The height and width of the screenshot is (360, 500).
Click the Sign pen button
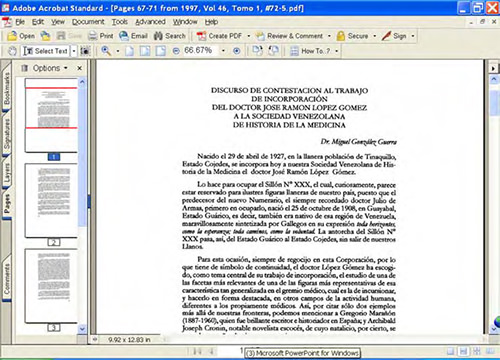pos(395,36)
